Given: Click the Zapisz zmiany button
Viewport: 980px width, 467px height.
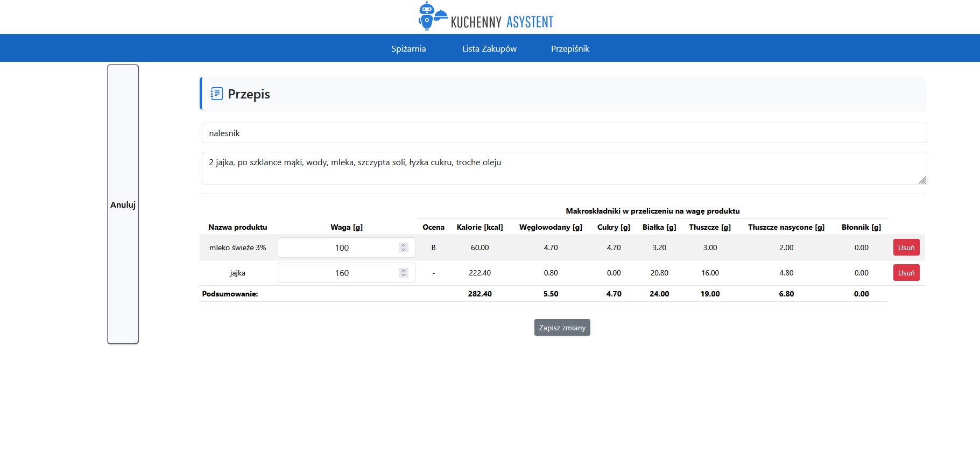Looking at the screenshot, I should click(x=562, y=328).
